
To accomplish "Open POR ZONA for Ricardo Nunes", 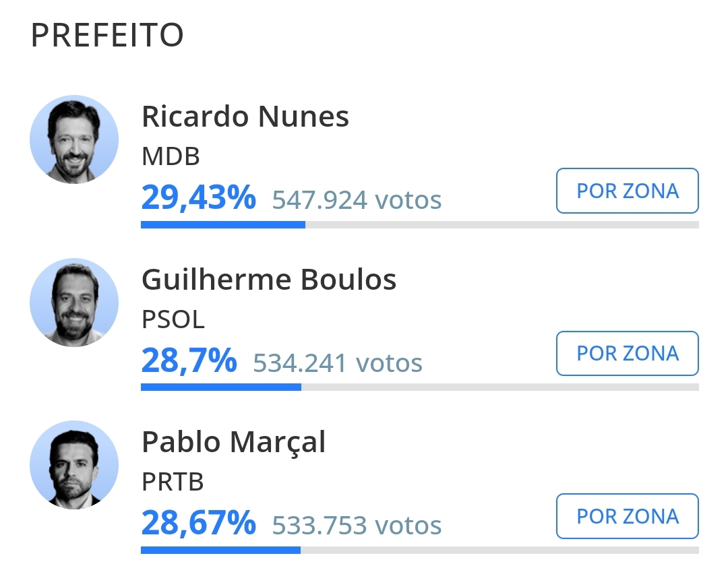I will pos(627,191).
